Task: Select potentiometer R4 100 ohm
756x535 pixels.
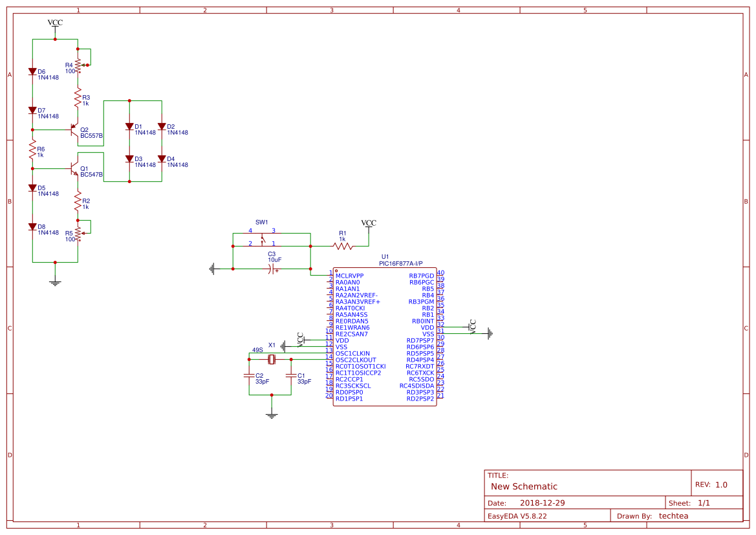Action: pyautogui.click(x=79, y=65)
